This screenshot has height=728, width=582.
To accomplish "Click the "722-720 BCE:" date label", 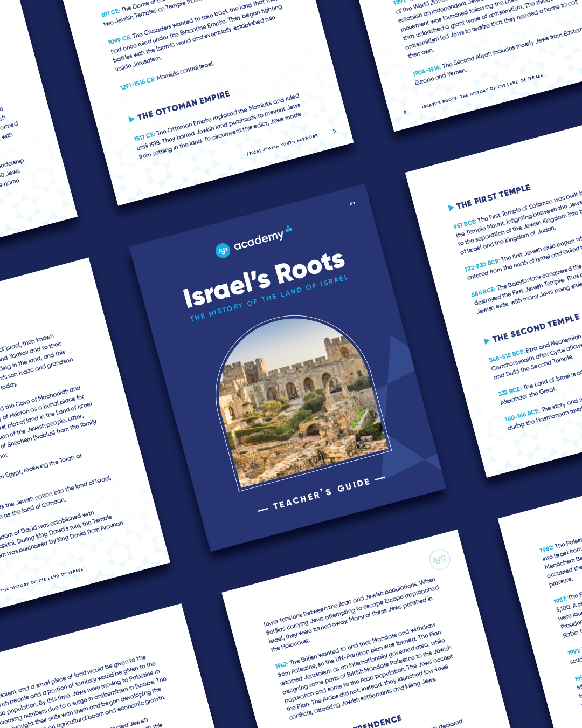I will point(482,265).
